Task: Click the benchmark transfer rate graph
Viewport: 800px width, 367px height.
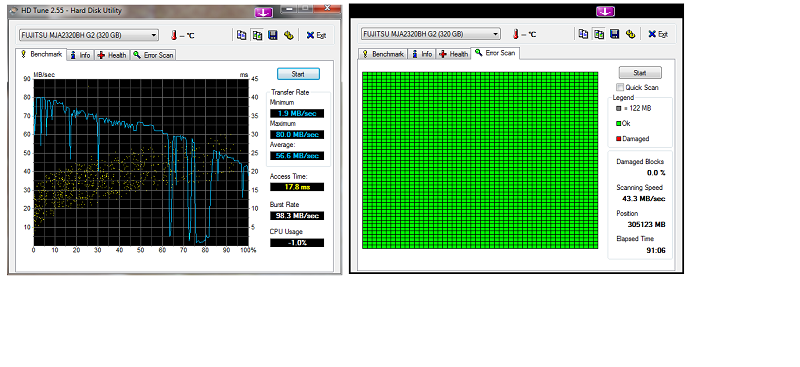Action: click(141, 162)
